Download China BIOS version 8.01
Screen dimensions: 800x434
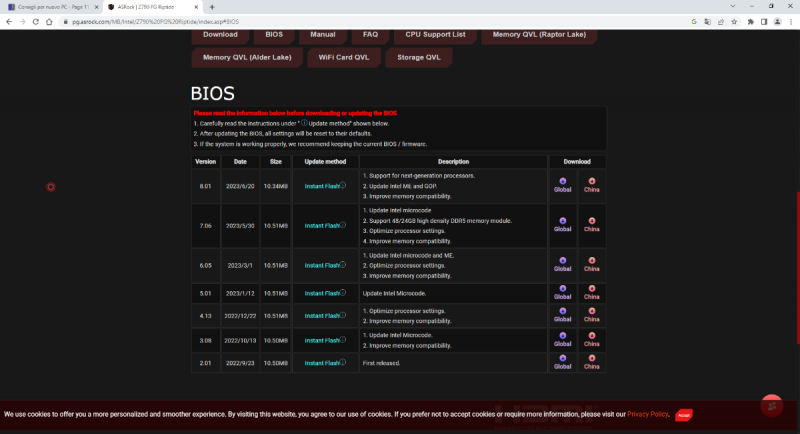pyautogui.click(x=591, y=185)
